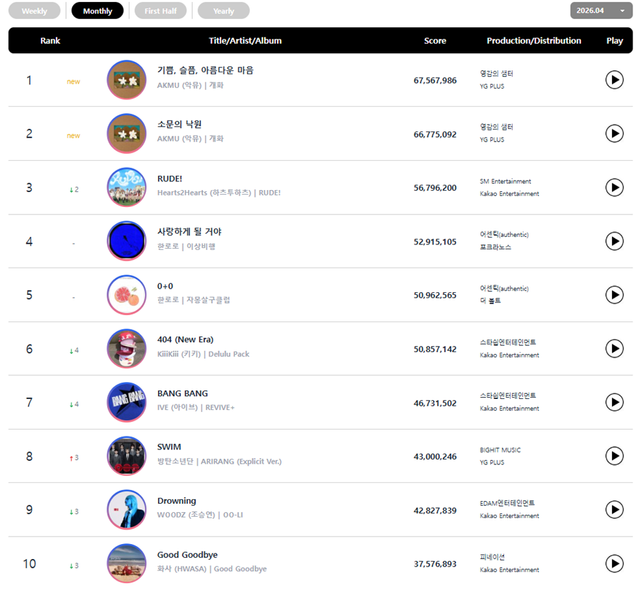Image resolution: width=640 pixels, height=589 pixels.
Task: Play the 404 (New Era) track
Action: point(614,349)
